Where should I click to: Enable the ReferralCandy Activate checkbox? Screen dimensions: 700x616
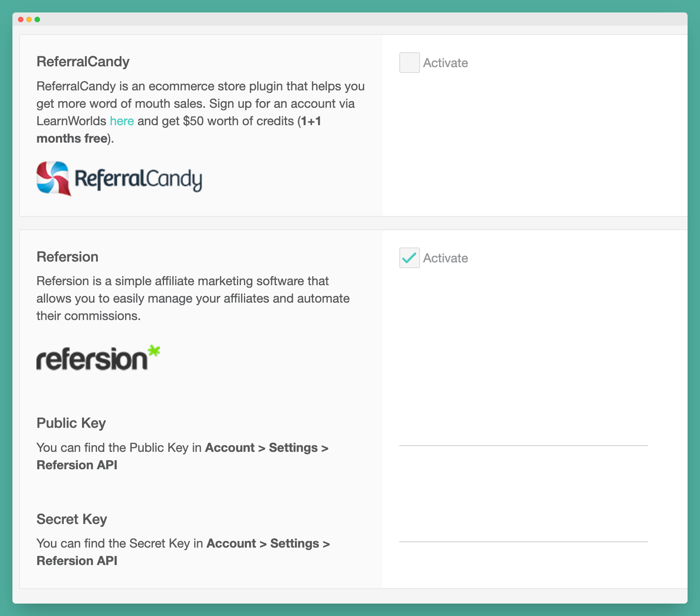(x=409, y=63)
